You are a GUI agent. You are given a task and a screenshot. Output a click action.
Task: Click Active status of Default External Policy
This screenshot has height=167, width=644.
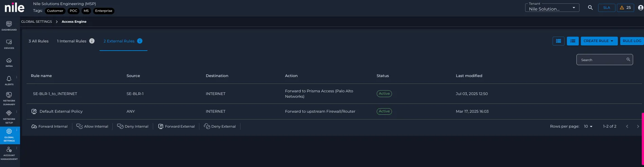(x=384, y=111)
